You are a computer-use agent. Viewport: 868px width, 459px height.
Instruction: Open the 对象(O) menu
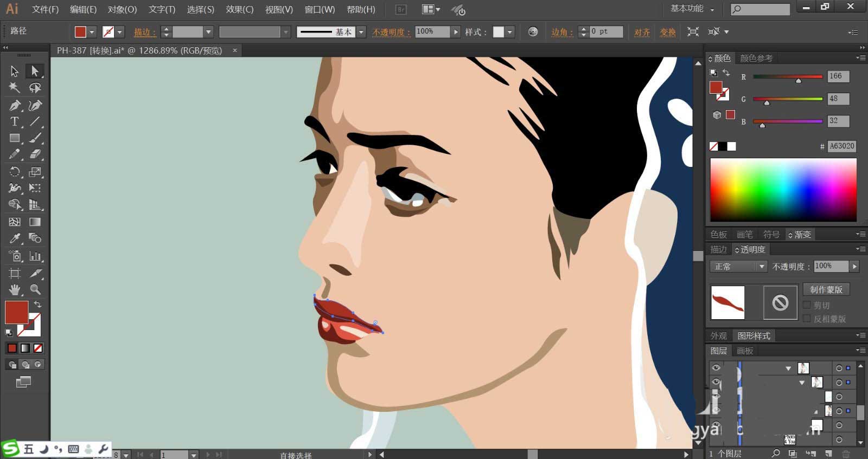coord(122,9)
